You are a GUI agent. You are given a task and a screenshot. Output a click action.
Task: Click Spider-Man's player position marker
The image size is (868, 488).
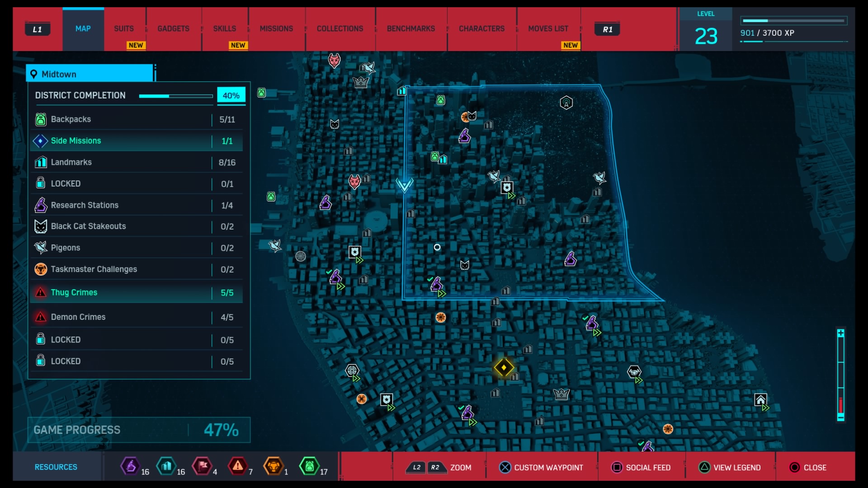pos(404,185)
